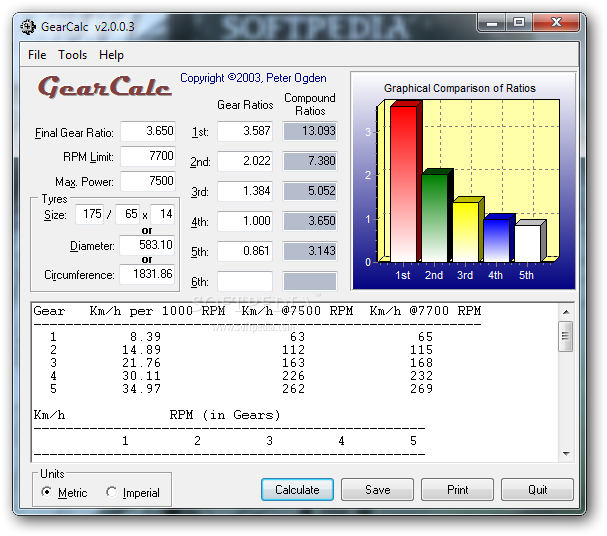
Task: Click the 1st gear ratio field
Action: point(245,131)
